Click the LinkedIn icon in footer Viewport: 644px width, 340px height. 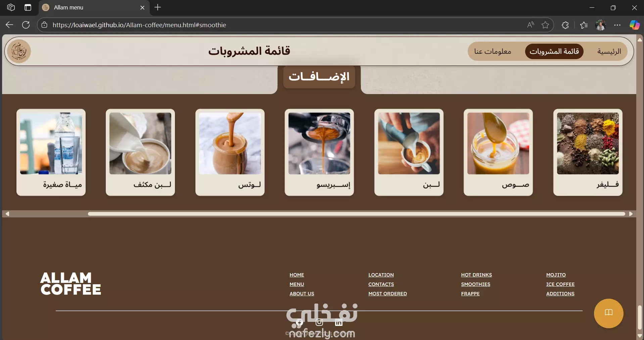coord(338,323)
